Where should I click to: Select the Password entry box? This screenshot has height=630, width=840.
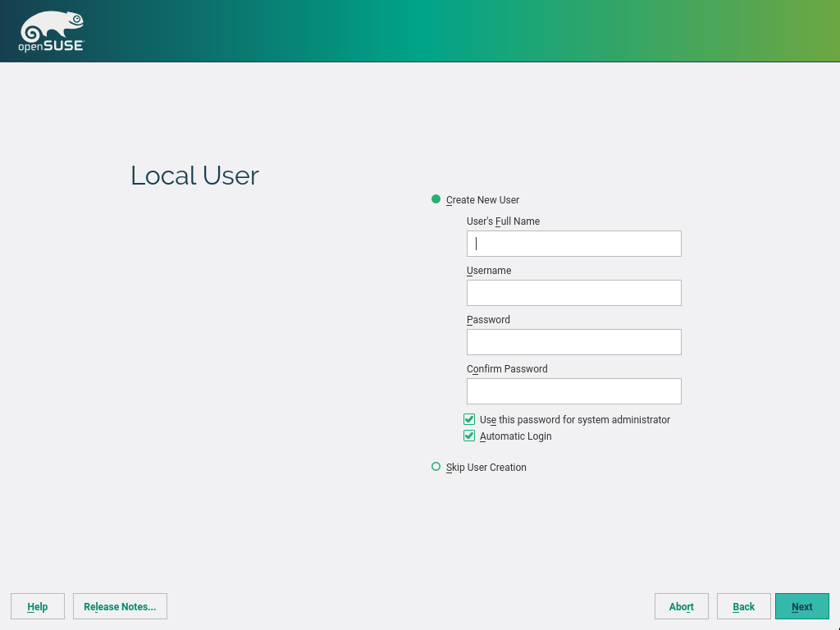pyautogui.click(x=573, y=342)
